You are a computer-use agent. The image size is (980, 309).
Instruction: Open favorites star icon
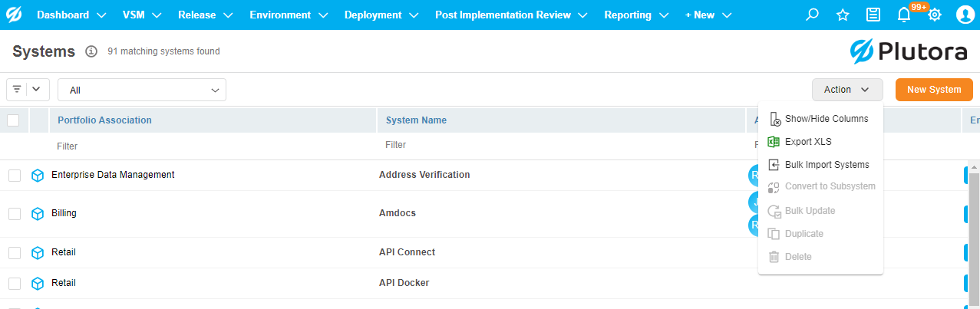click(843, 15)
